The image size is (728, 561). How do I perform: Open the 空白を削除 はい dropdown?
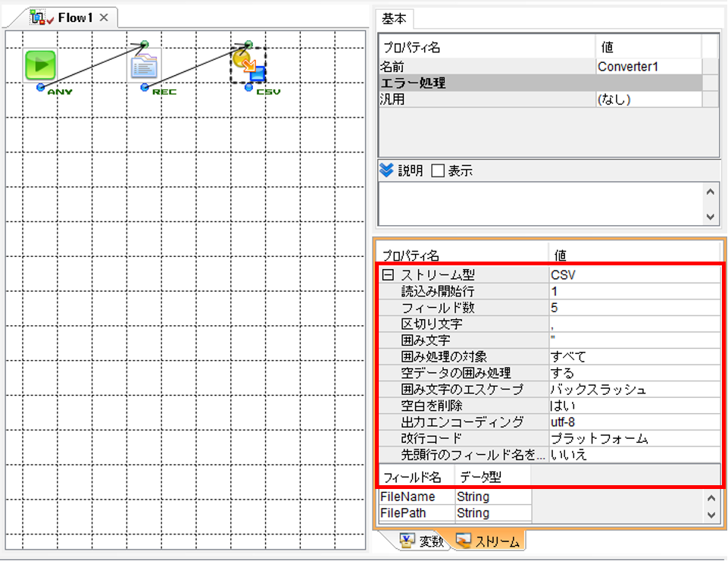coord(634,406)
